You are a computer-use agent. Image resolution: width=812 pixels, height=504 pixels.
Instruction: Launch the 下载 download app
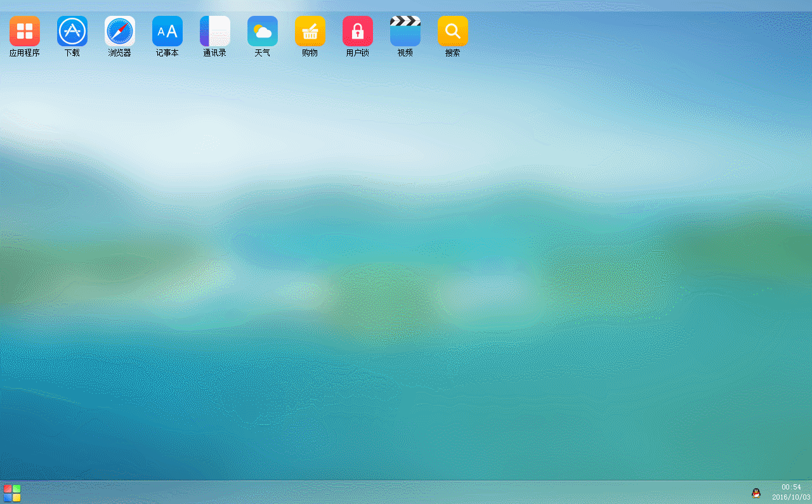coord(72,31)
